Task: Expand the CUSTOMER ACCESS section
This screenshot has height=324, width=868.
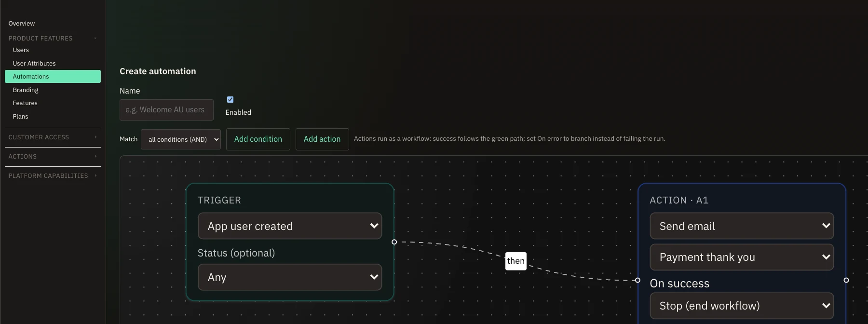Action: [53, 137]
